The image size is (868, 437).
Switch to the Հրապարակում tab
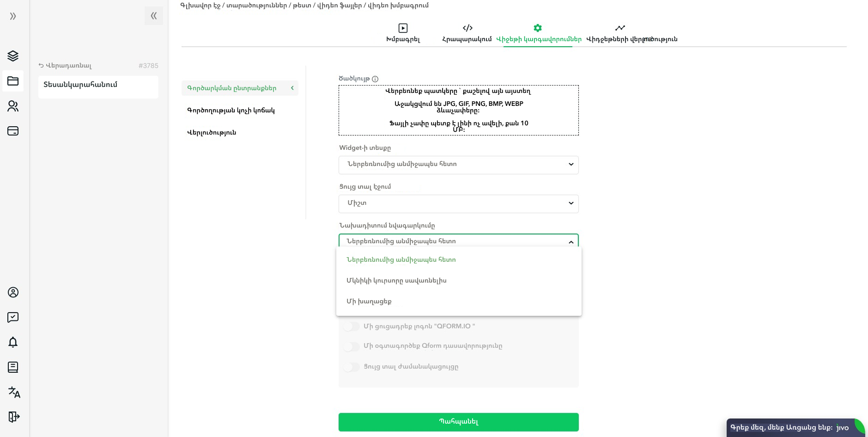tap(467, 33)
